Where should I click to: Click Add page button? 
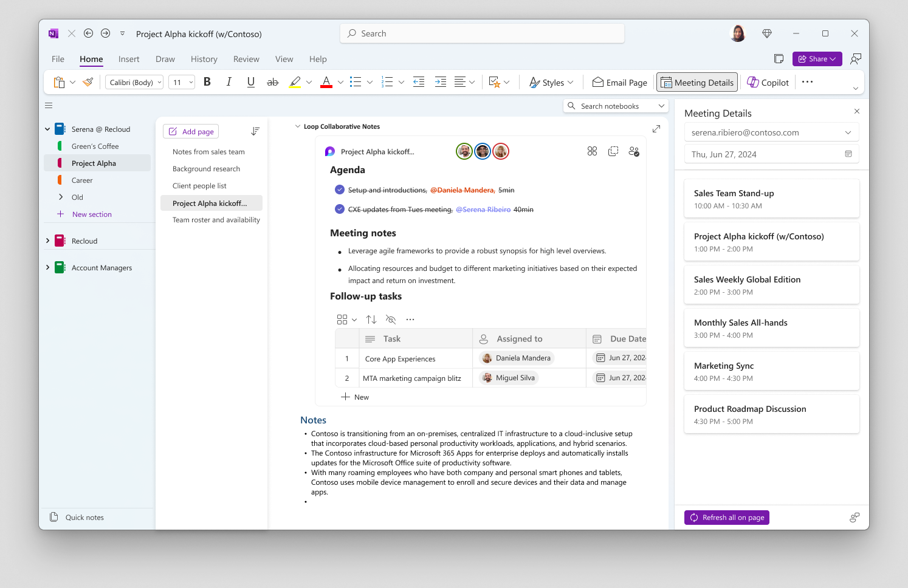click(x=191, y=132)
